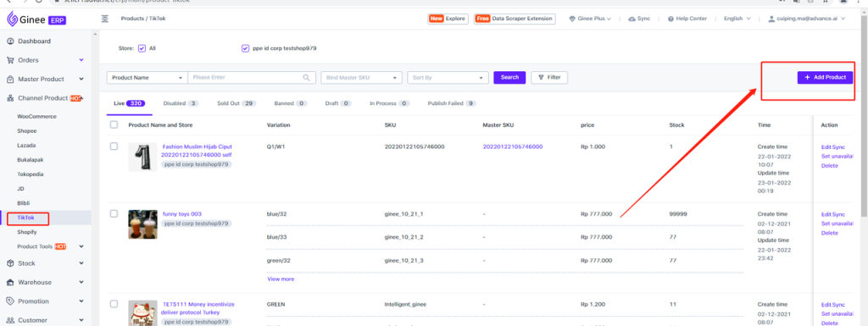
Task: Open Tokopedia channel in sidebar
Action: coord(30,174)
